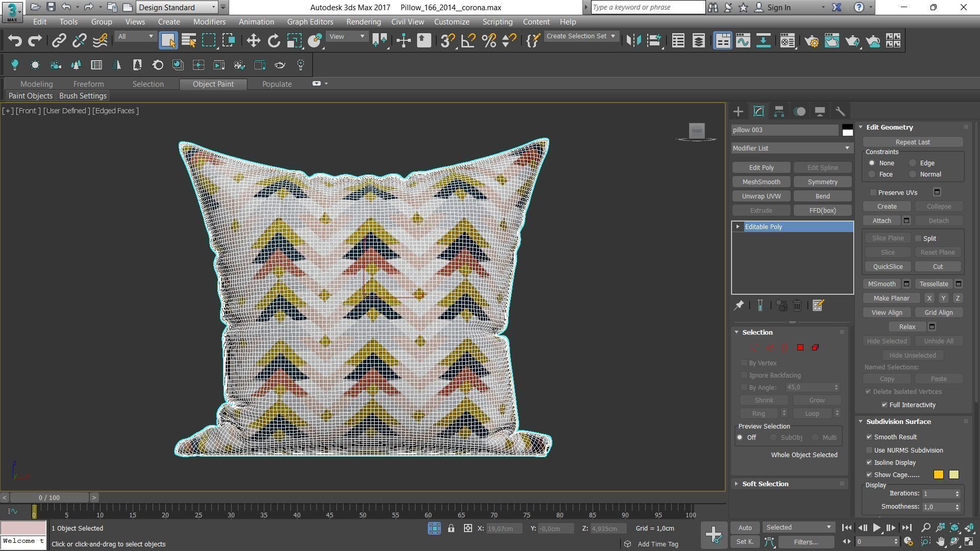Activate the Unlink Selection tool
980x551 pixels.
click(79, 41)
